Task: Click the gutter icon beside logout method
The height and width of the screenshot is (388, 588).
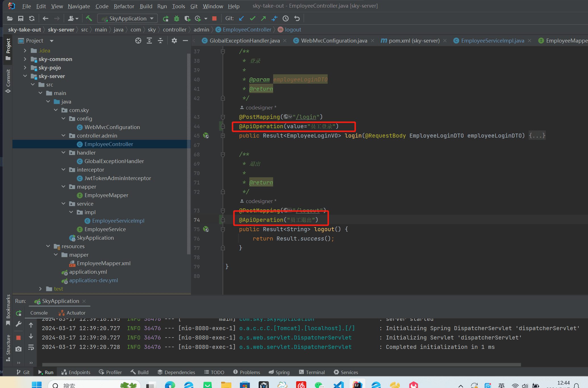Action: tap(206, 229)
